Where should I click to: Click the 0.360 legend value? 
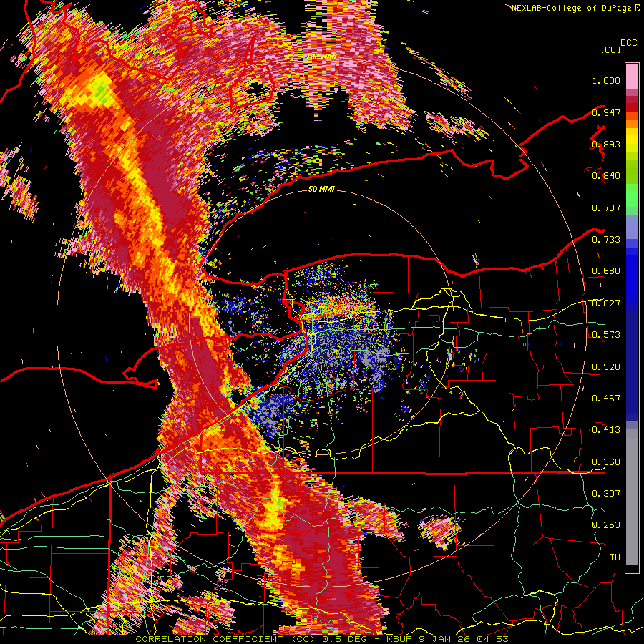pos(606,462)
